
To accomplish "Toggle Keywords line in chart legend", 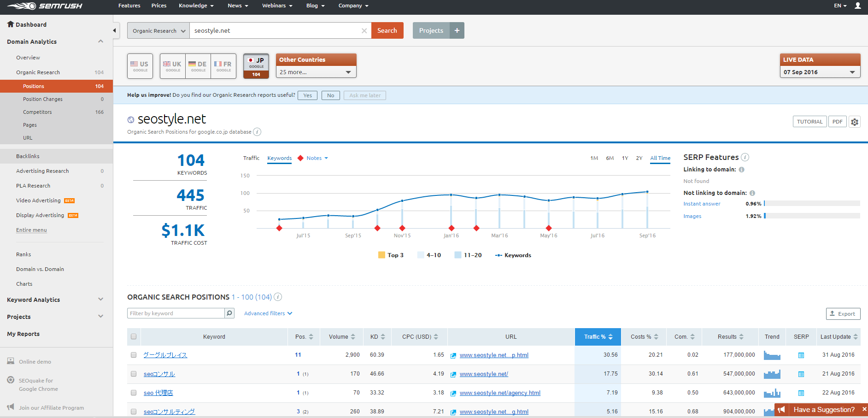I will point(513,255).
